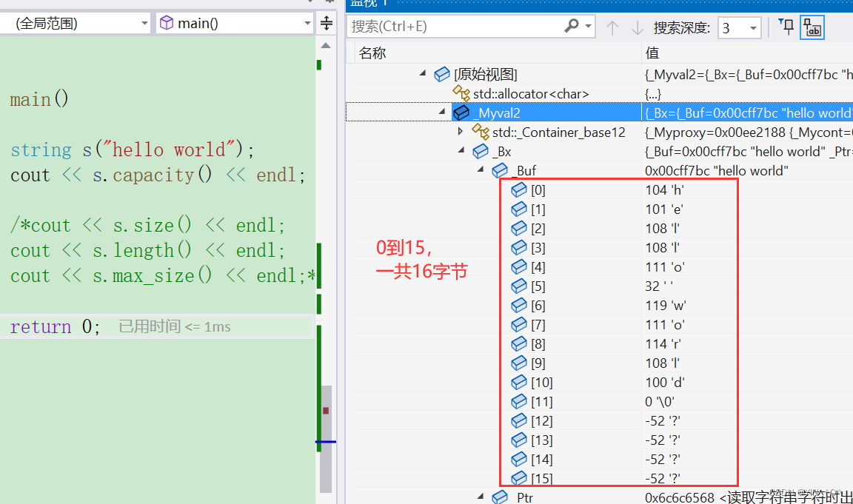Click the editor scrollbar up arrow
853x504 pixels.
point(326,46)
